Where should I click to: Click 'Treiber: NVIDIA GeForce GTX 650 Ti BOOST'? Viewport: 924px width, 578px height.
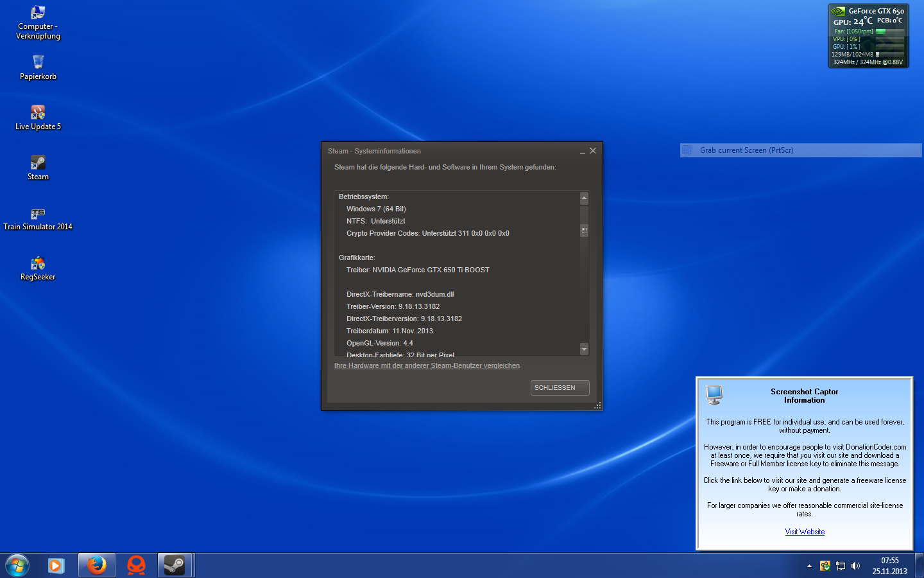(418, 270)
